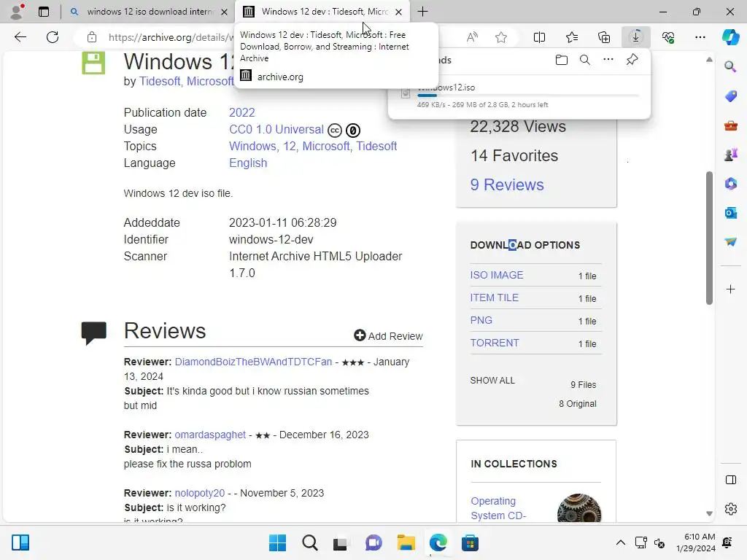
Task: Refresh the current page
Action: (53, 37)
